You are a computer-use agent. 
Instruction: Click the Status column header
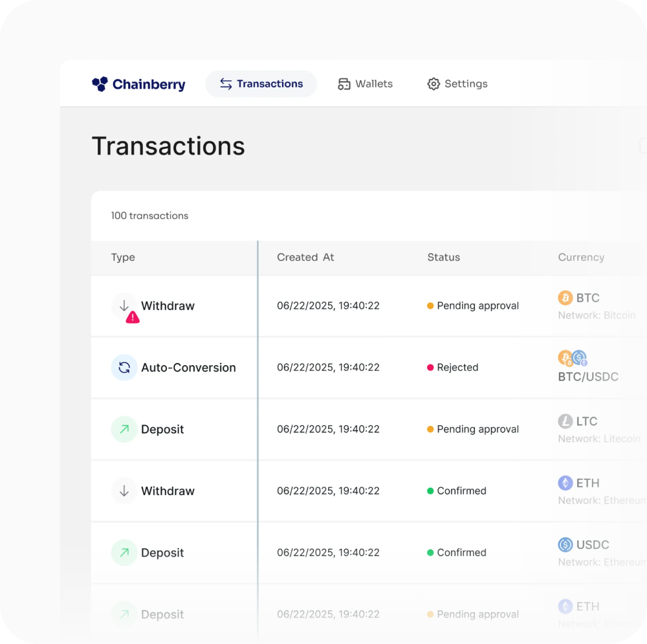pos(443,258)
